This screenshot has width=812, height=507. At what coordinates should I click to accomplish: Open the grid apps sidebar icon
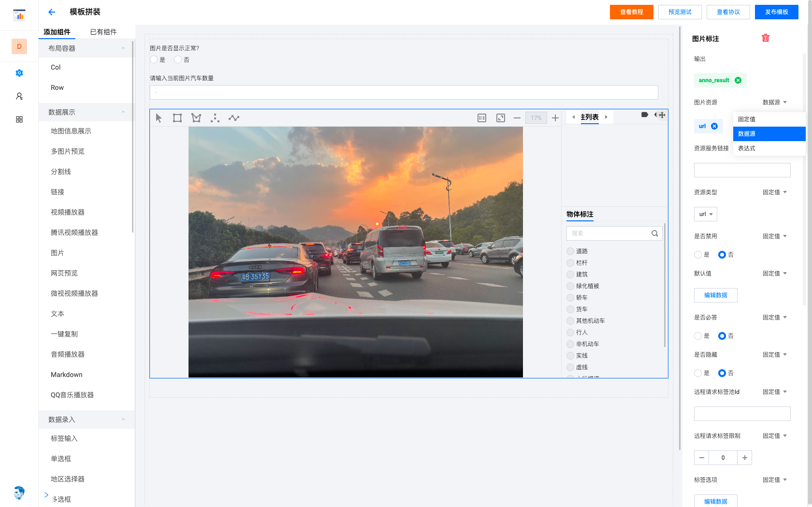19,119
